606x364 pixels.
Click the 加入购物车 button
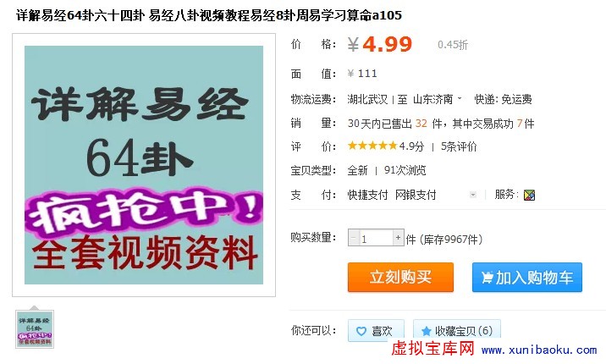point(526,277)
